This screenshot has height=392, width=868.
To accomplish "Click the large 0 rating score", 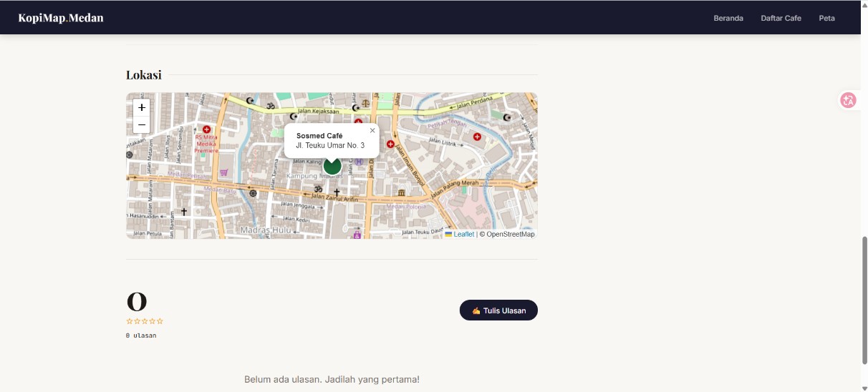I will 137,302.
